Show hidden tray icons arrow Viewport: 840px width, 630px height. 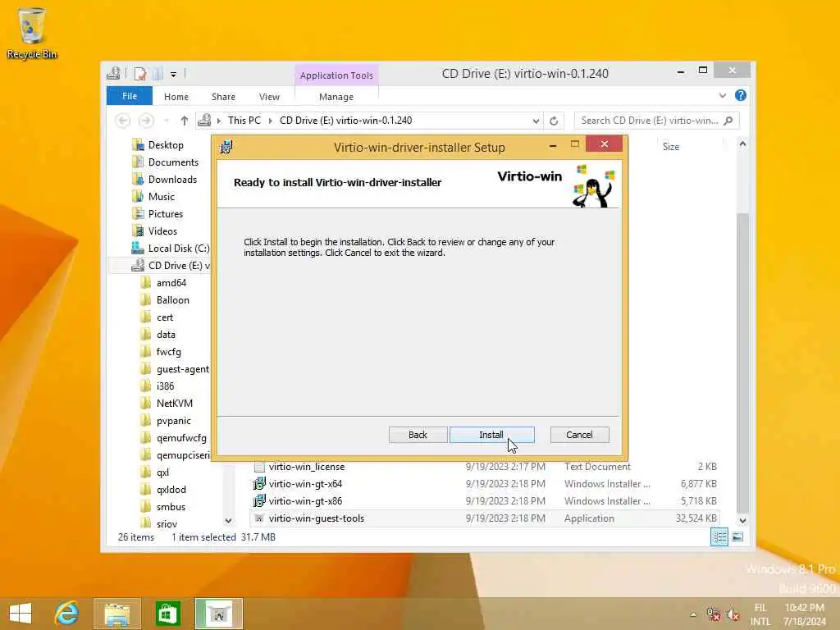pos(693,614)
